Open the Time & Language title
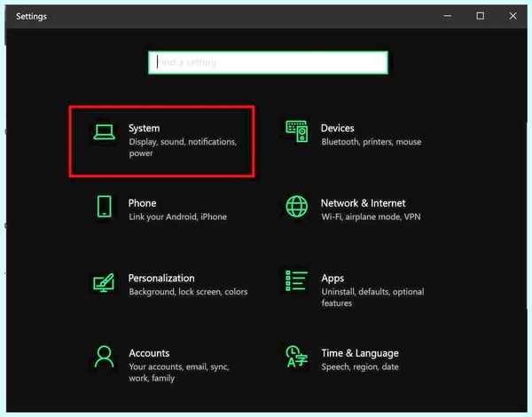Viewport: 532px width, 417px height. (x=360, y=353)
